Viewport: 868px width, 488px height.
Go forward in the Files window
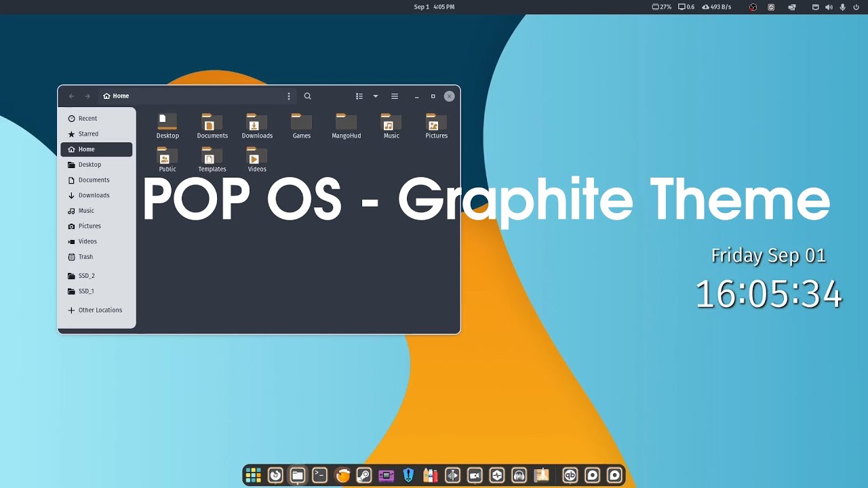click(87, 96)
